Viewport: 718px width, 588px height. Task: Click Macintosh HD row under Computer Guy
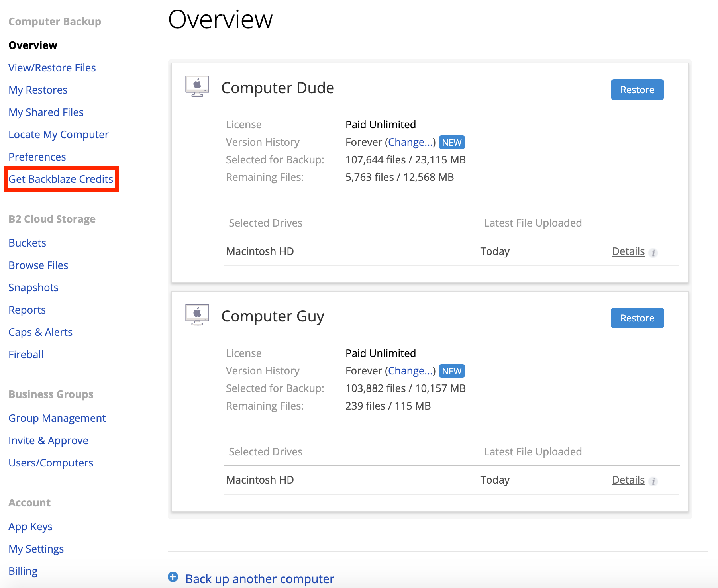pos(451,480)
